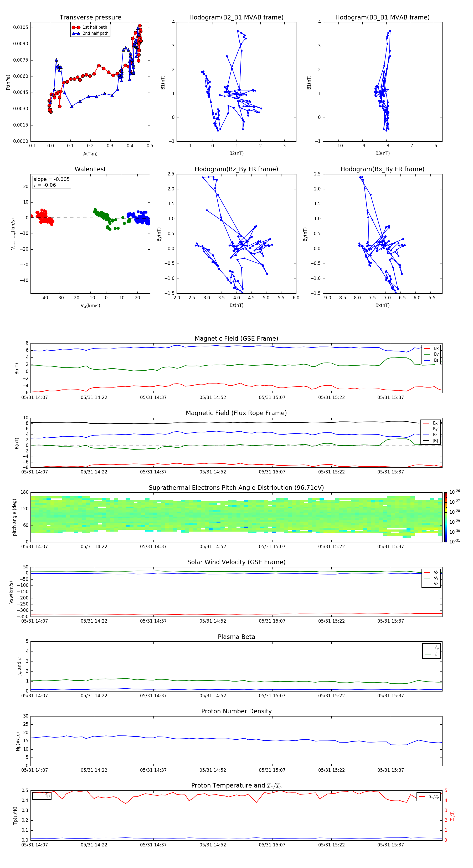Click the "slope = -0.005" annotation
473x868 pixels.
(52, 179)
